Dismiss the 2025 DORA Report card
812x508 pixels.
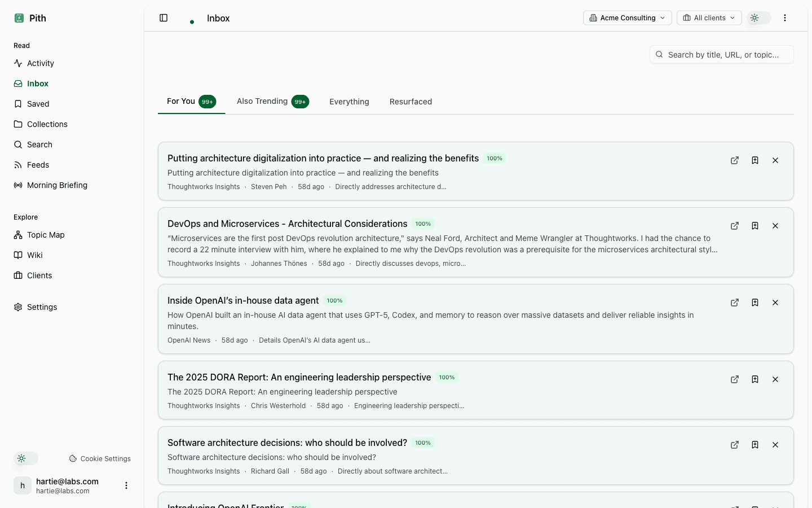(x=775, y=379)
